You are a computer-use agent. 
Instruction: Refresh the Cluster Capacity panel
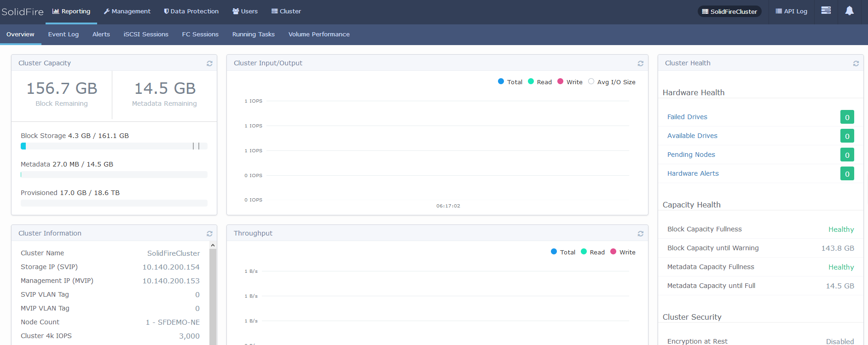pyautogui.click(x=209, y=63)
